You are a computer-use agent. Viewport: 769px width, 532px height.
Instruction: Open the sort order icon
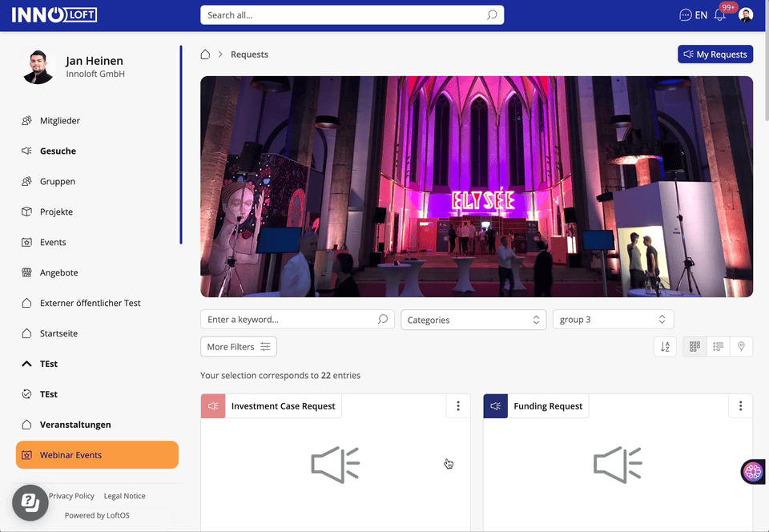(x=665, y=347)
